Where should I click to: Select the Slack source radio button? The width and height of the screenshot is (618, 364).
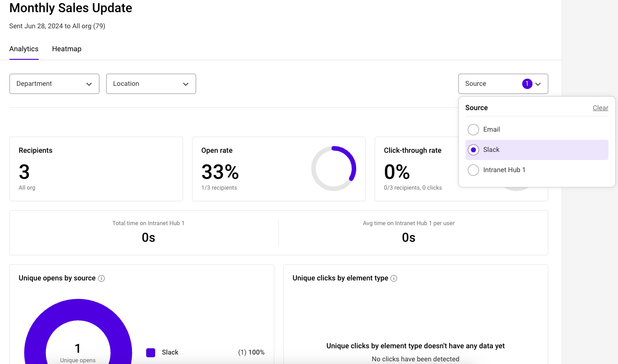coord(473,150)
